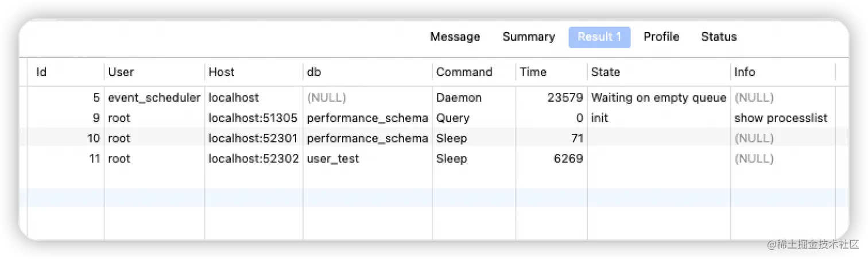The height and width of the screenshot is (259, 868).
Task: Sort by the Command column header
Action: pyautogui.click(x=474, y=72)
